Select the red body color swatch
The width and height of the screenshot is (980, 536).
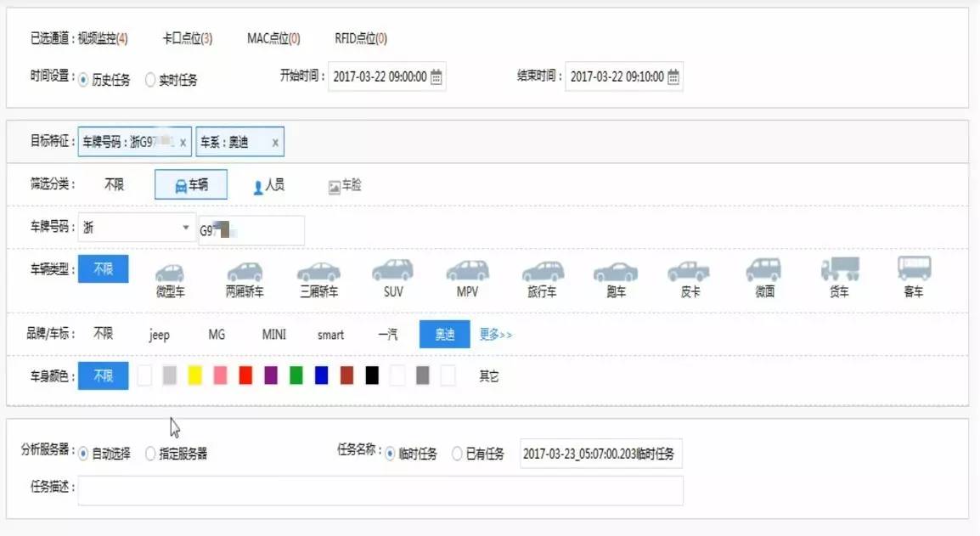[245, 375]
